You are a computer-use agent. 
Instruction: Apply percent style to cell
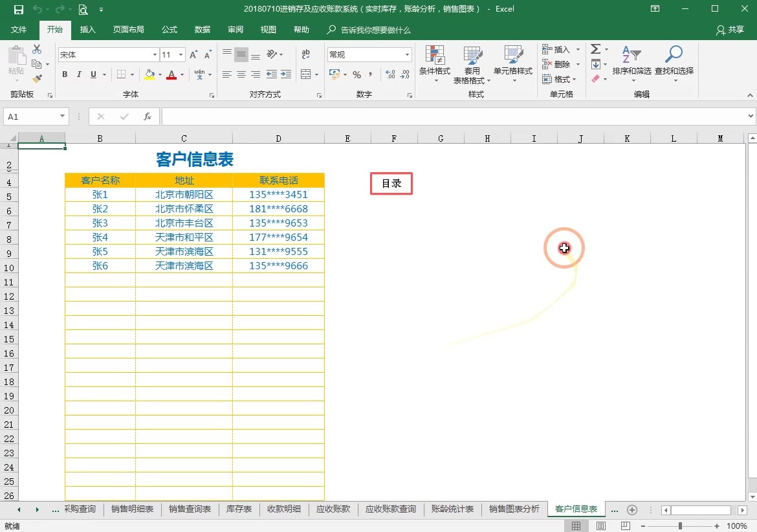[x=357, y=74]
